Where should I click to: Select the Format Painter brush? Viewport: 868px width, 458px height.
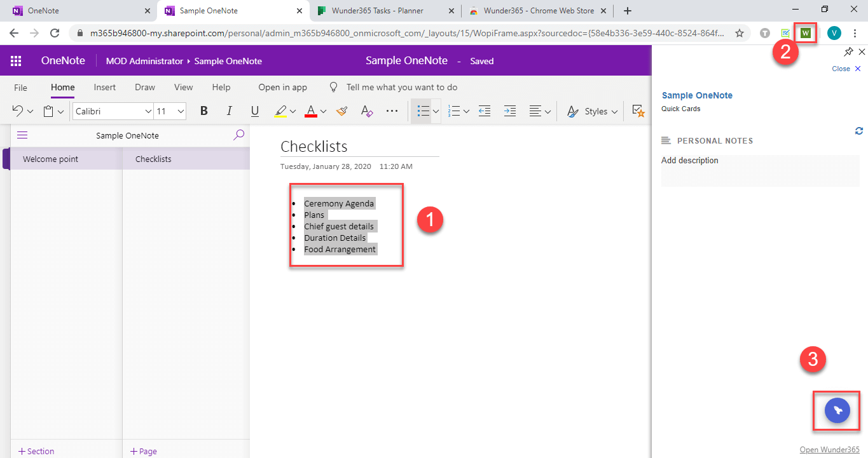[342, 111]
